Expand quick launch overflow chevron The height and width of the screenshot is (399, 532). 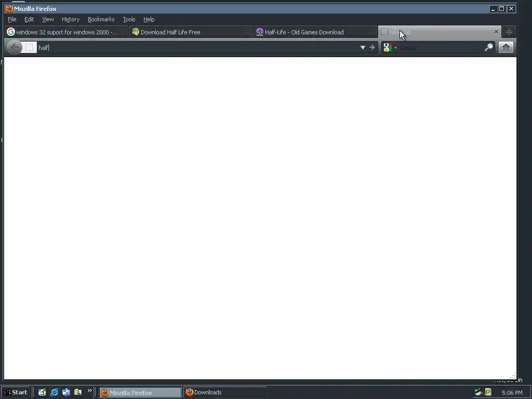coord(89,391)
